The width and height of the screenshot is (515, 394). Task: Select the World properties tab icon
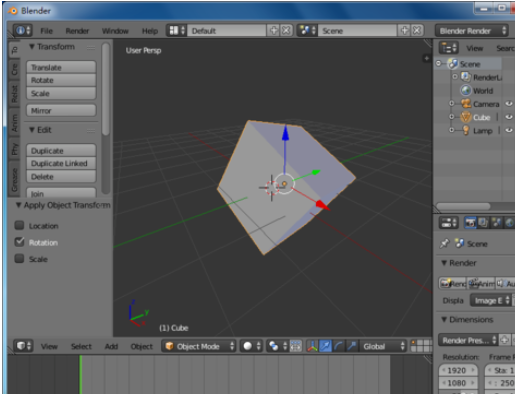coord(509,223)
